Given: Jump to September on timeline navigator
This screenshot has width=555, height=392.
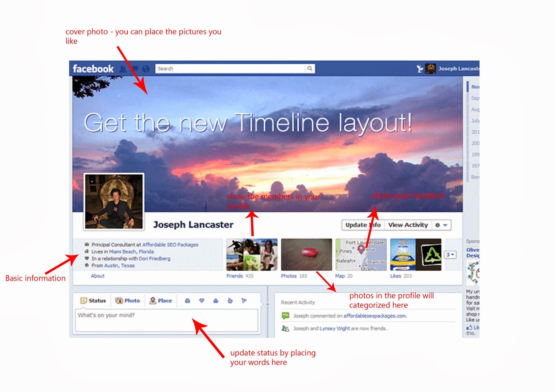Looking at the screenshot, I should 475,98.
